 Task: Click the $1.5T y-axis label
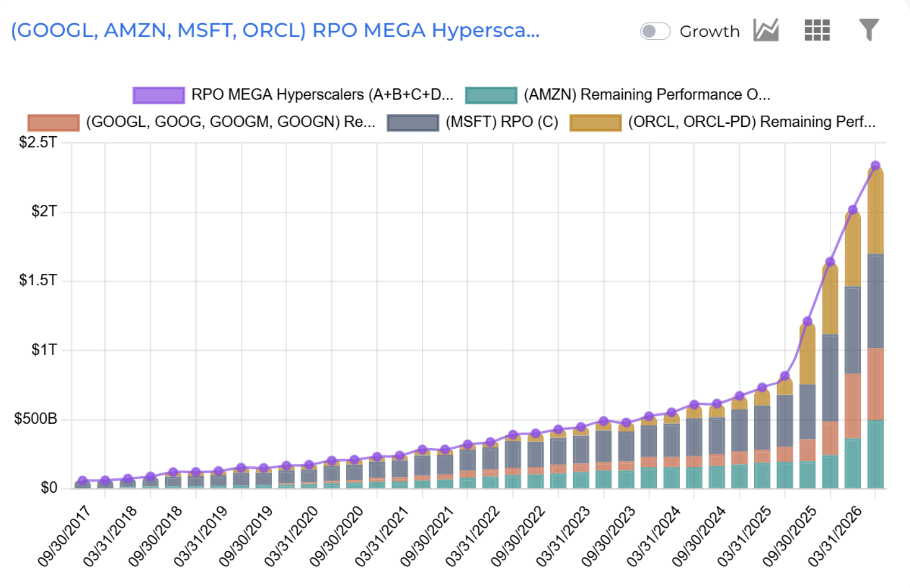tap(38, 281)
